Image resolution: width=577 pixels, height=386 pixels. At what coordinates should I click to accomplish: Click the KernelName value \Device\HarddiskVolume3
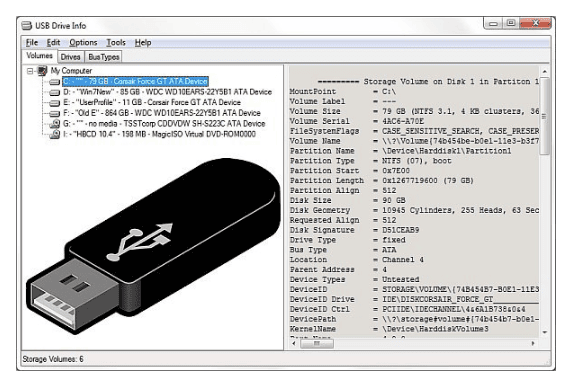point(435,329)
